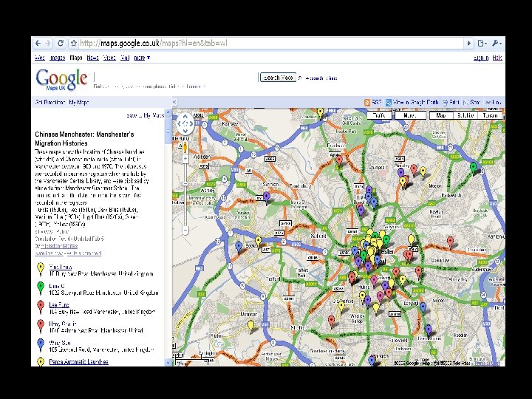This screenshot has width=532, height=399.
Task: Click the Link chain icon above the map
Action: 488,102
